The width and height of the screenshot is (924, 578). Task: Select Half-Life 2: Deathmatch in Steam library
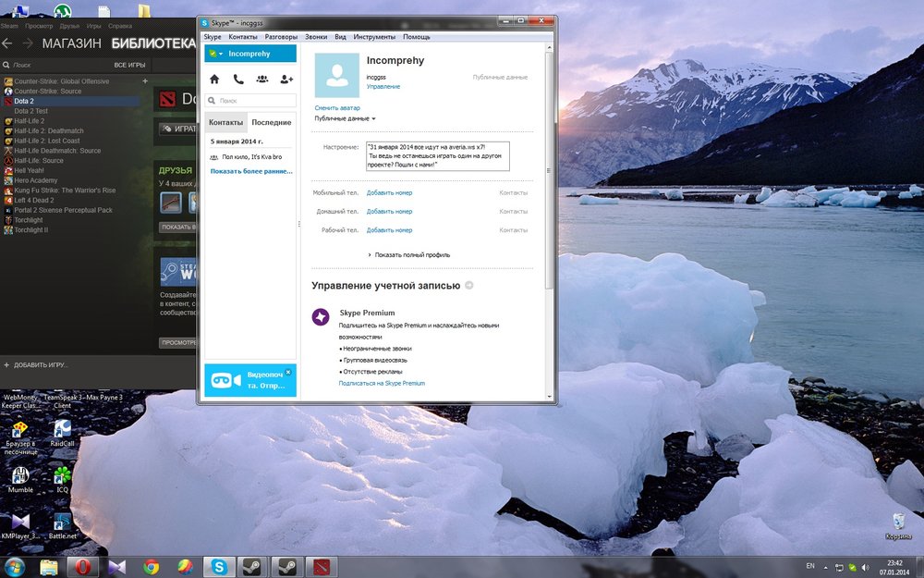[x=48, y=130]
